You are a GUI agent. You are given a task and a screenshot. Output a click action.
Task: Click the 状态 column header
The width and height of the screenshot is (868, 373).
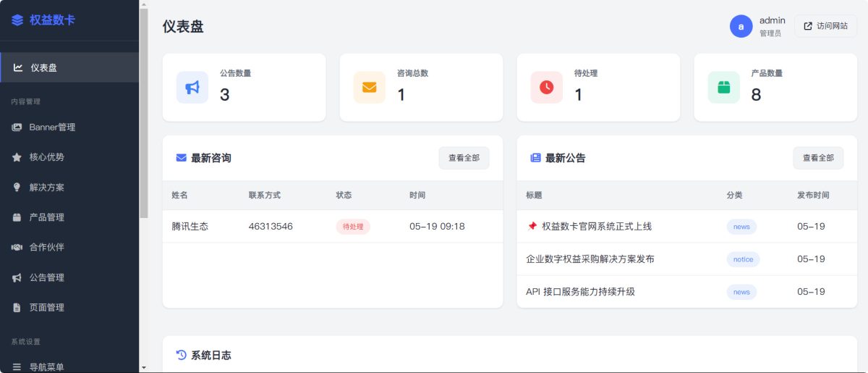(x=344, y=196)
